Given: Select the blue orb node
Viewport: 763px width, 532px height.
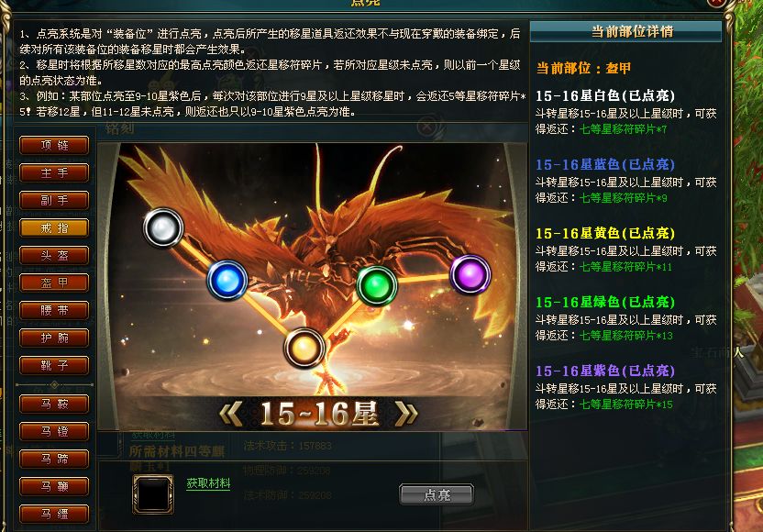Looking at the screenshot, I should pos(227,281).
